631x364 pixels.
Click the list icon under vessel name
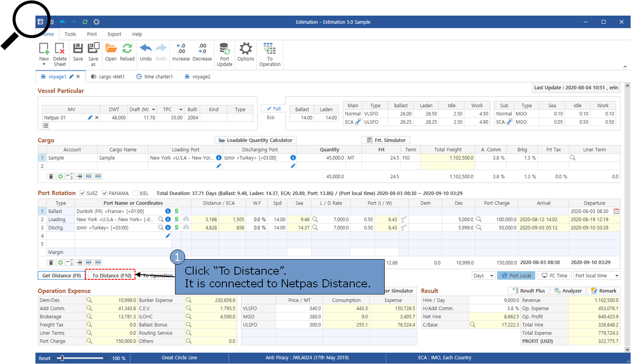point(46,126)
